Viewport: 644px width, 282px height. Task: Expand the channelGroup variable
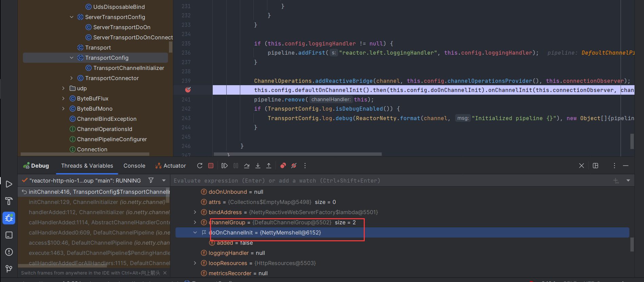tap(195, 222)
